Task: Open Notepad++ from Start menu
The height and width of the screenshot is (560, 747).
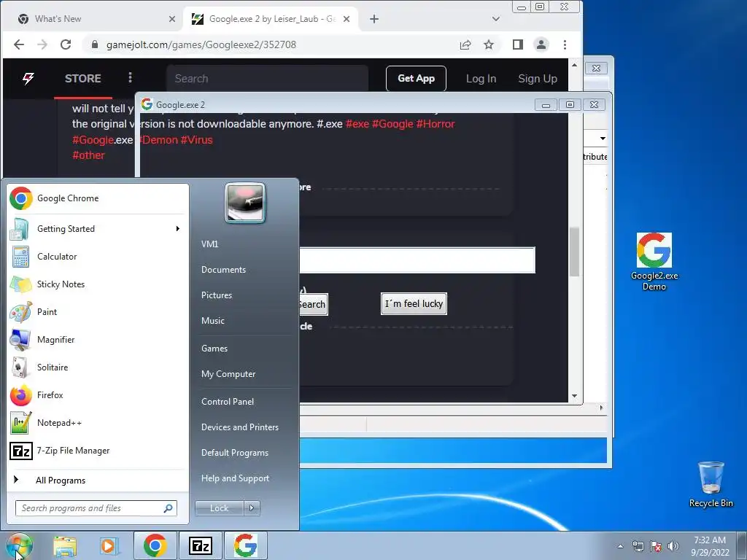Action: 98,423
